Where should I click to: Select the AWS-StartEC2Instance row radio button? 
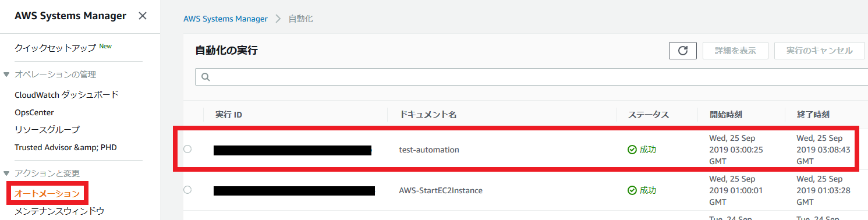(x=187, y=190)
